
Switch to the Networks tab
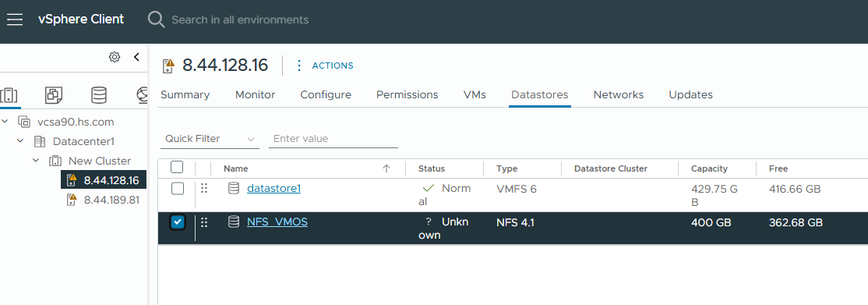[619, 95]
